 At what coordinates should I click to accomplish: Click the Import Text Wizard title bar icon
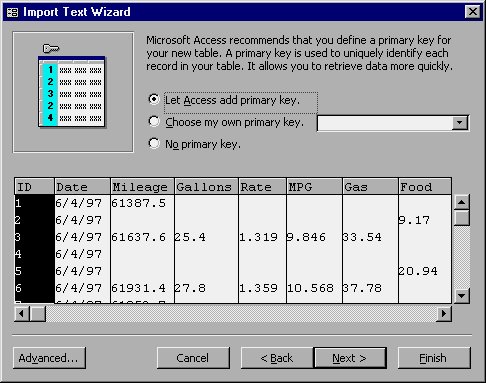pos(12,12)
